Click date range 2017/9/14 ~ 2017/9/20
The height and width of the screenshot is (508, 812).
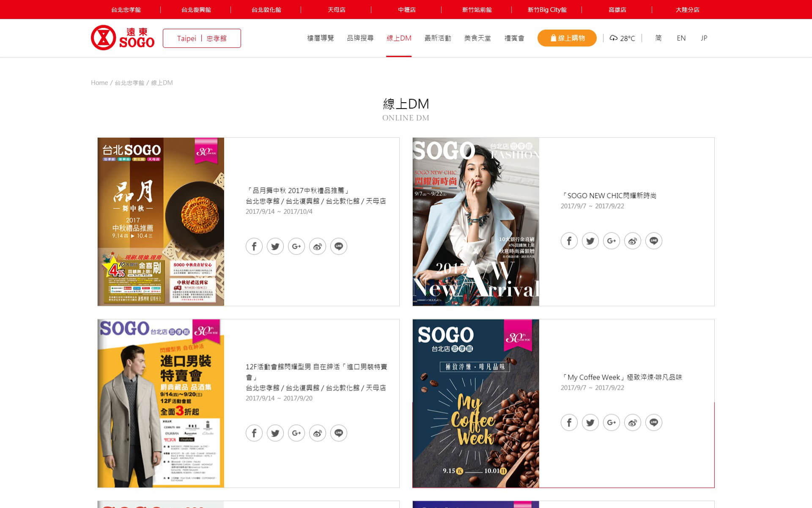pyautogui.click(x=279, y=398)
